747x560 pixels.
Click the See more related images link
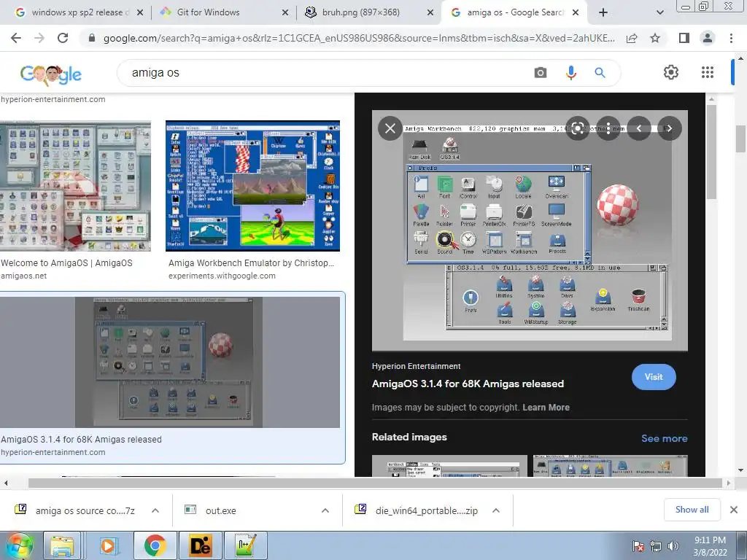tap(664, 438)
